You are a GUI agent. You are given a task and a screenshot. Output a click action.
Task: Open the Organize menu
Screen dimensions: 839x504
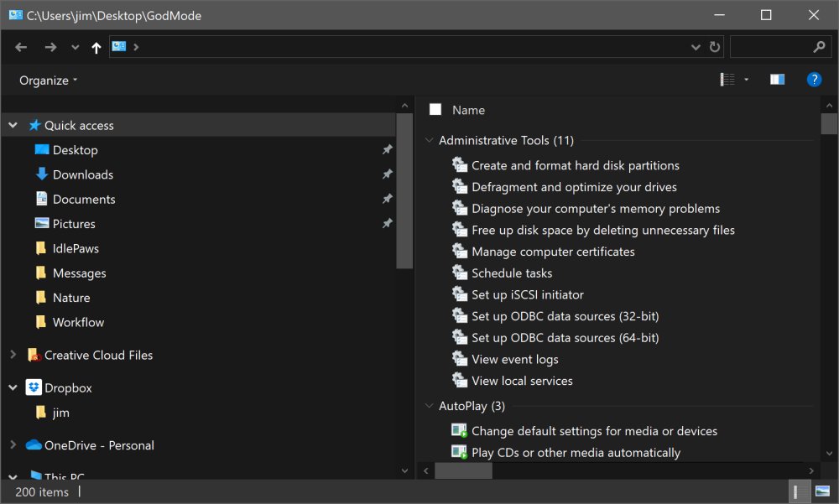pos(48,81)
